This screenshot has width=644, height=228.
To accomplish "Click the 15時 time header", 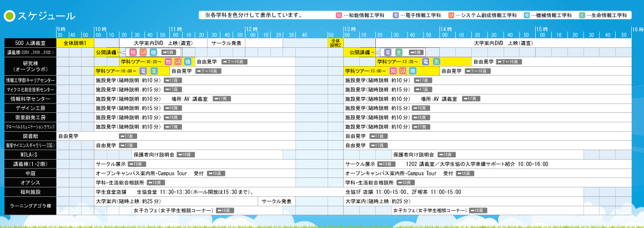I will pos(542,29).
